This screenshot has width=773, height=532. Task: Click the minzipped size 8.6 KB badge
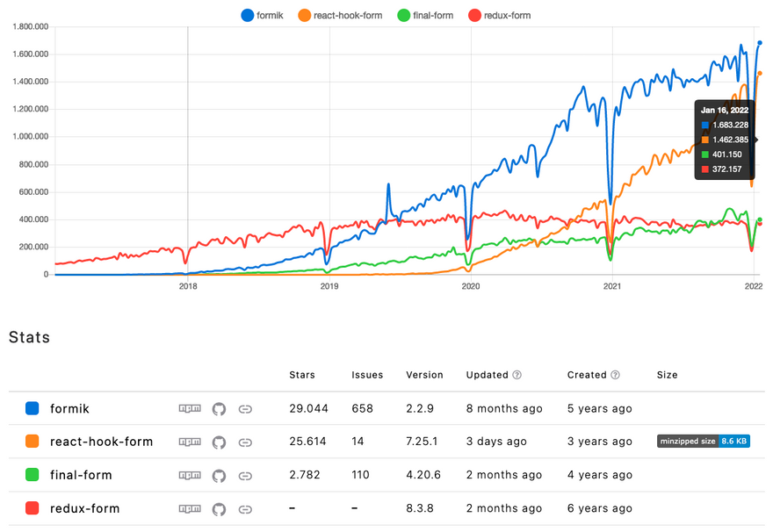click(x=703, y=442)
